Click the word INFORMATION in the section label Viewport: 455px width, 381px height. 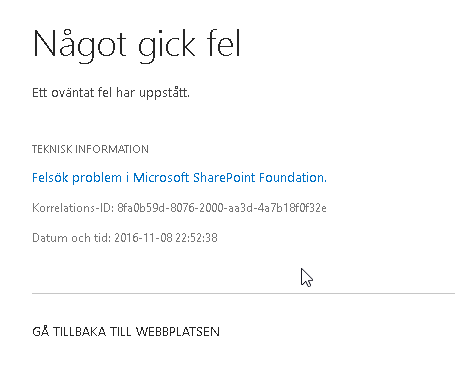click(112, 149)
